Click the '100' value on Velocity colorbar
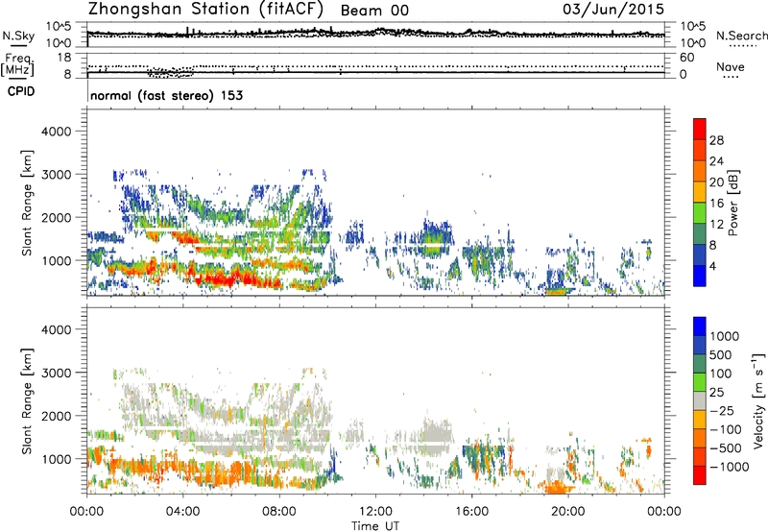Image resolution: width=768 pixels, height=532 pixels. [x=722, y=374]
